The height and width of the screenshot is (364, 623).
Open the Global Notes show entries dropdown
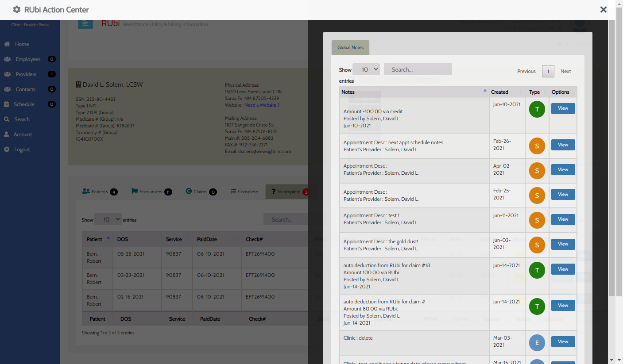point(366,69)
